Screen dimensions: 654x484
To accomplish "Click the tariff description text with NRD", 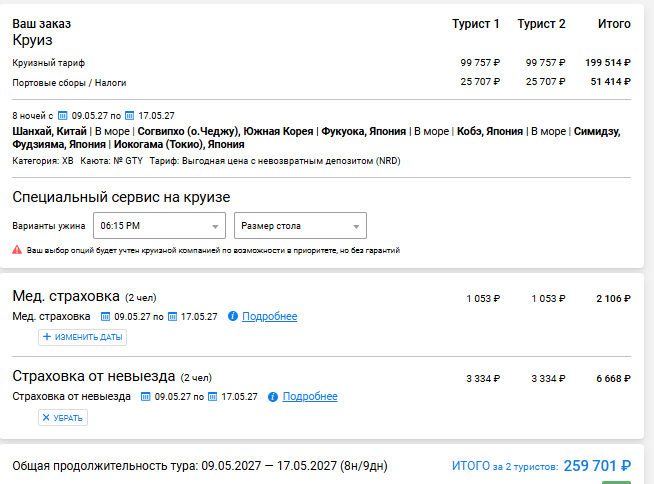I will pyautogui.click(x=275, y=161).
